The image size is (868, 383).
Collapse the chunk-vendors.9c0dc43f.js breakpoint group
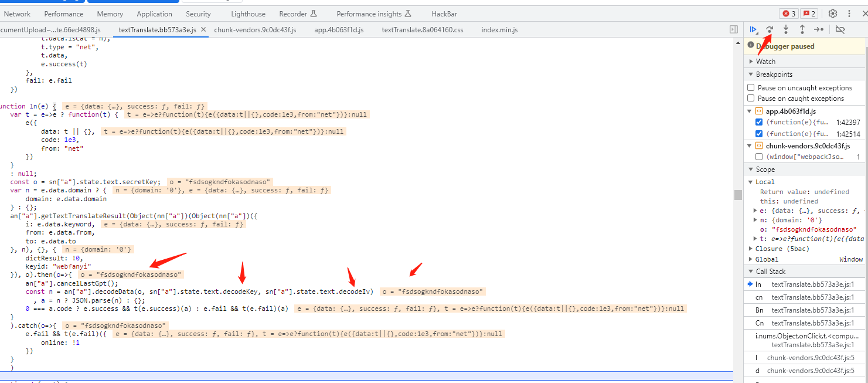tap(750, 145)
